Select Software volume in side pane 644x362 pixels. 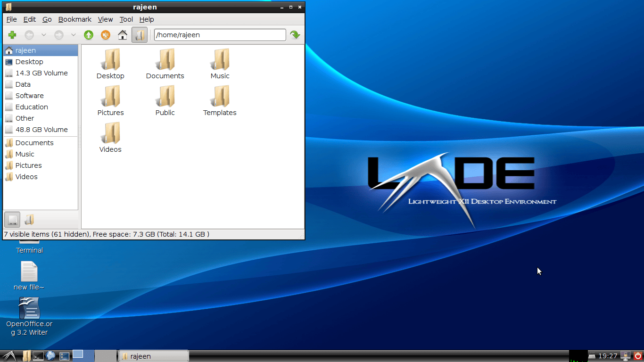tap(41, 96)
